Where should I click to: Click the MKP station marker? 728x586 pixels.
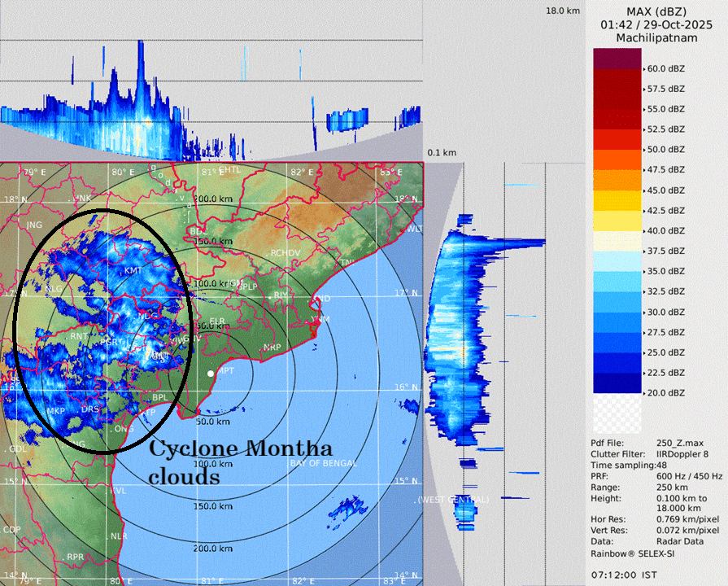pos(56,411)
